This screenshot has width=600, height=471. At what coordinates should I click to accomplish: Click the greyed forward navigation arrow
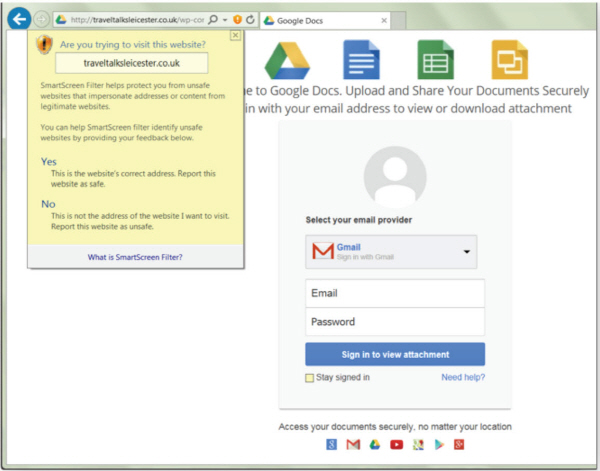click(x=41, y=19)
